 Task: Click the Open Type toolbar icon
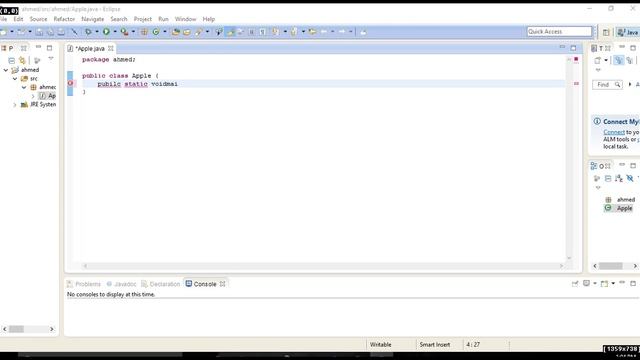(176, 31)
